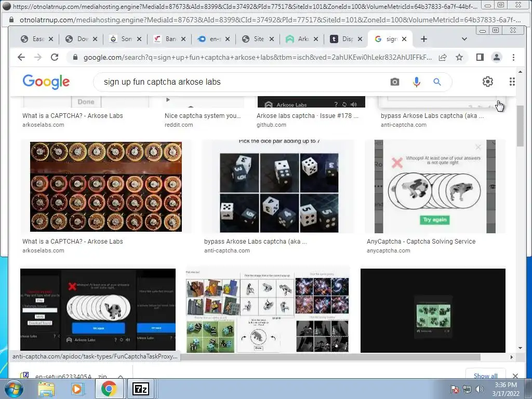Click the vertical scrollbar down arrow
Image resolution: width=532 pixels, height=399 pixels.
(x=521, y=348)
